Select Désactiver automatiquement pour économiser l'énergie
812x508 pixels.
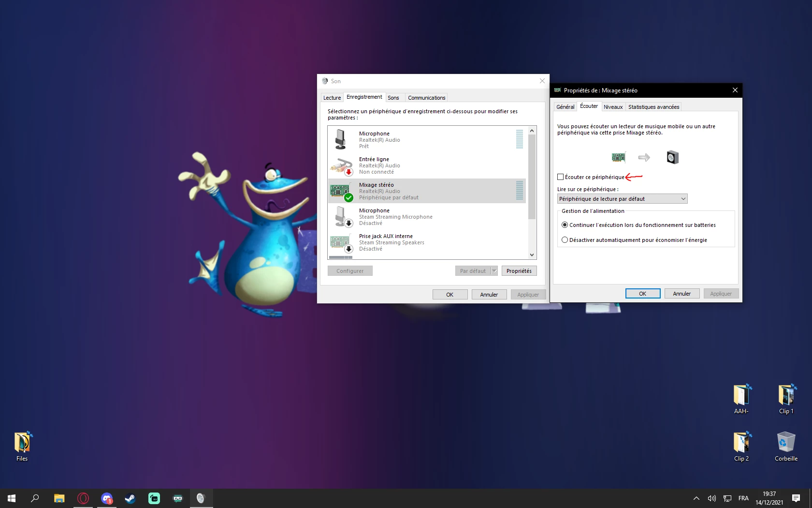pyautogui.click(x=565, y=240)
